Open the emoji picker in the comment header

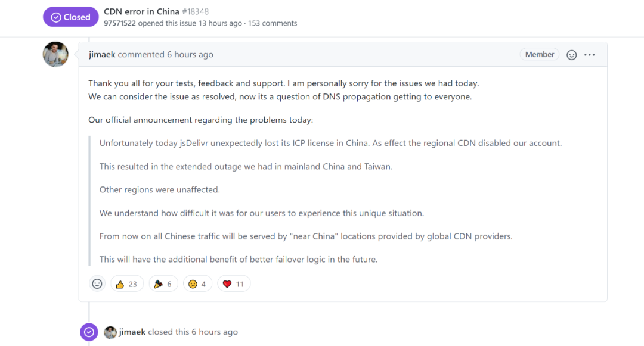(571, 55)
